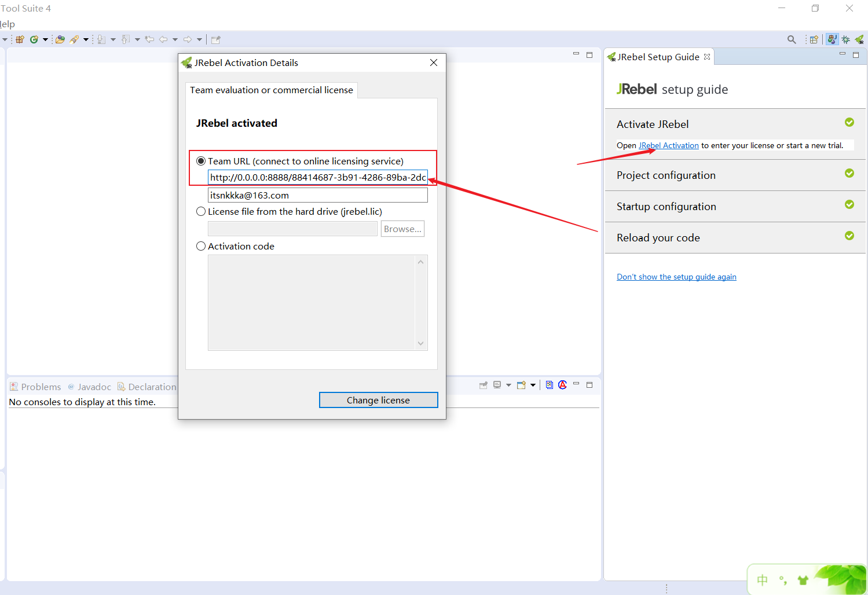The height and width of the screenshot is (595, 868).
Task: Click the Back navigation arrow icon
Action: pyautogui.click(x=163, y=39)
